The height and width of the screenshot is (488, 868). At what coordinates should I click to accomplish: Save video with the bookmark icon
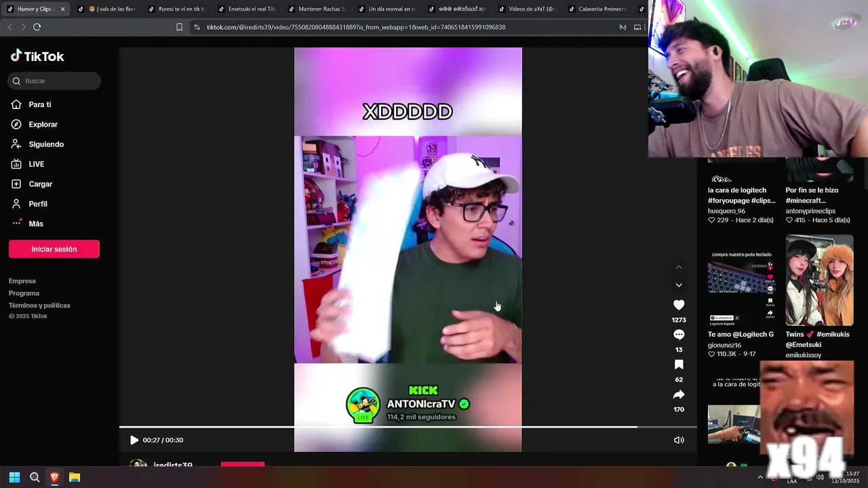click(x=679, y=365)
